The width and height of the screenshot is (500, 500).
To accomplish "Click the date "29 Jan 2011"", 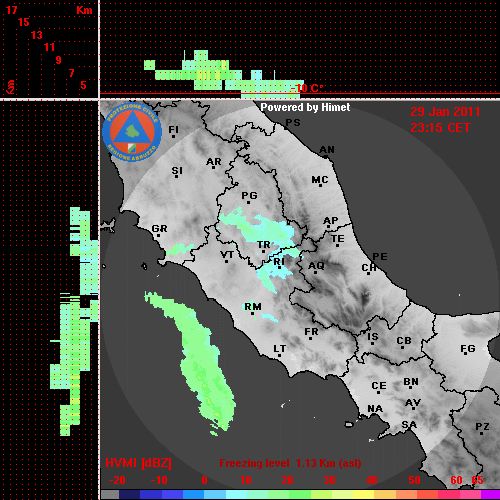I will point(445,112).
